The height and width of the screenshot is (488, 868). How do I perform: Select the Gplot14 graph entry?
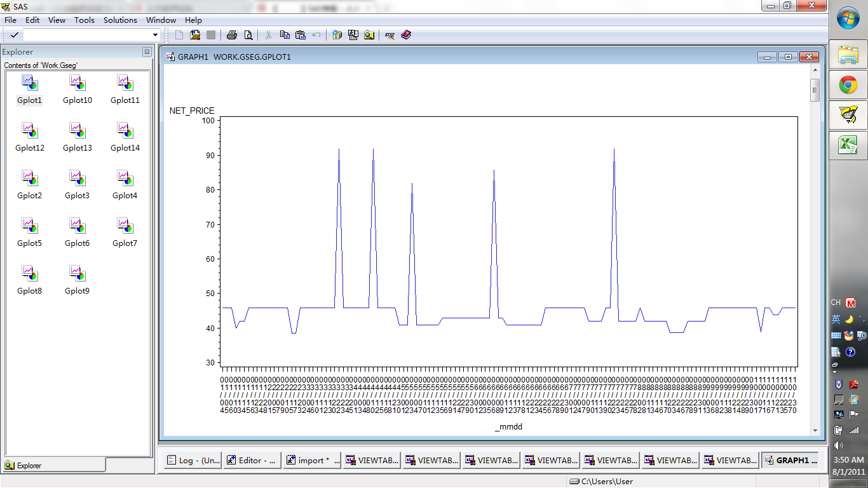click(125, 137)
